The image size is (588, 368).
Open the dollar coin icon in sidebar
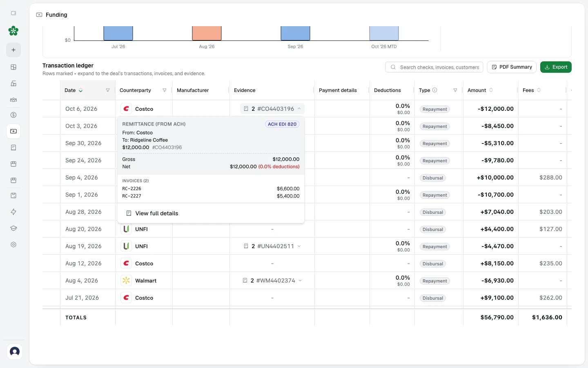point(13,115)
